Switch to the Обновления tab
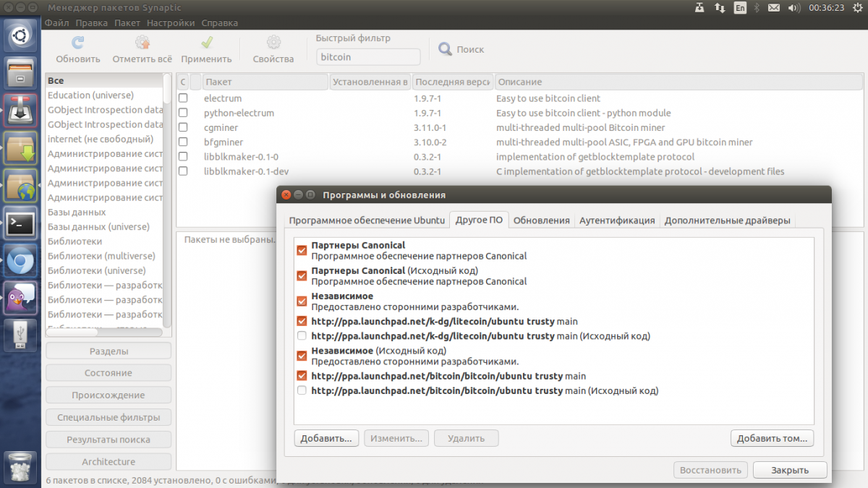Viewport: 868px width, 488px height. click(x=542, y=221)
